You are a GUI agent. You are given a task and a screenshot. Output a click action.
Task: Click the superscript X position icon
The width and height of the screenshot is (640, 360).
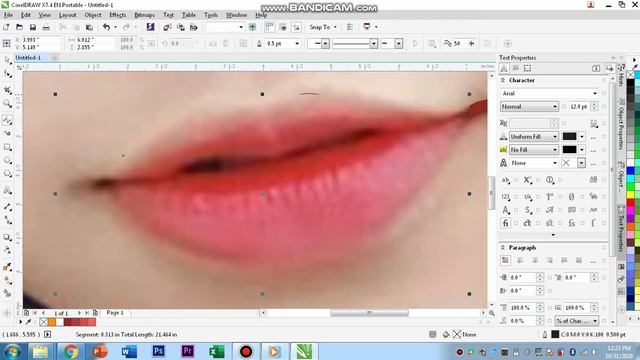click(527, 180)
